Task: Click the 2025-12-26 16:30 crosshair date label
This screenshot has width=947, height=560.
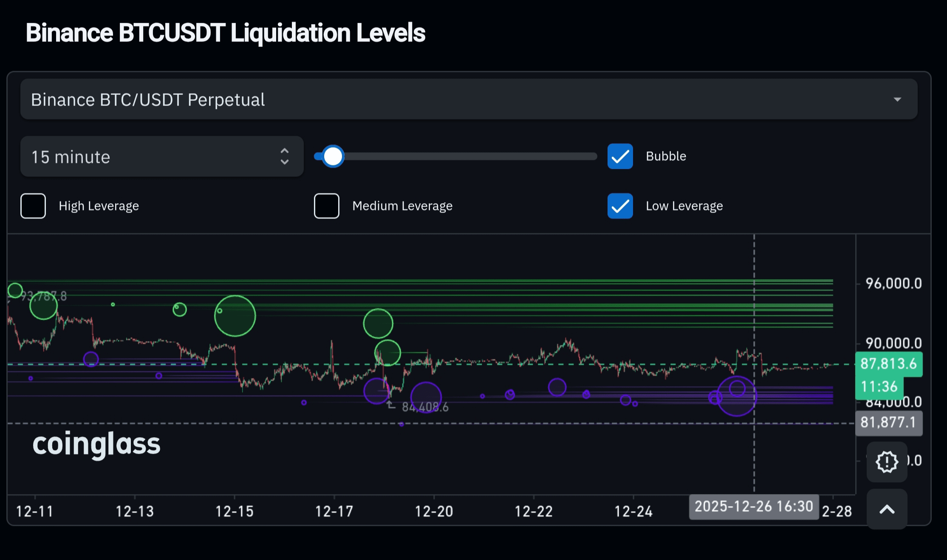Action: pos(754,506)
